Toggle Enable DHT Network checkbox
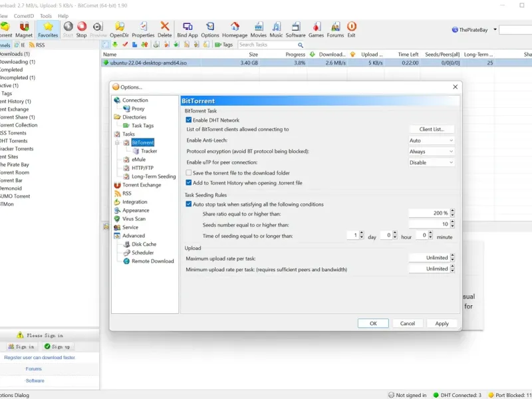The image size is (532, 399). (189, 120)
